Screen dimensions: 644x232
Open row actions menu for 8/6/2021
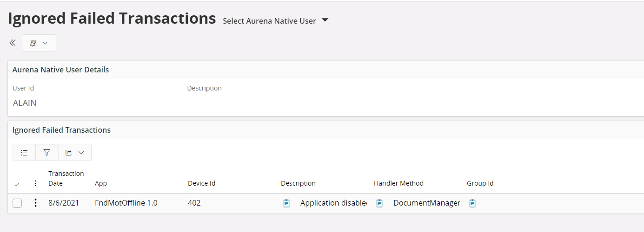coord(36,203)
